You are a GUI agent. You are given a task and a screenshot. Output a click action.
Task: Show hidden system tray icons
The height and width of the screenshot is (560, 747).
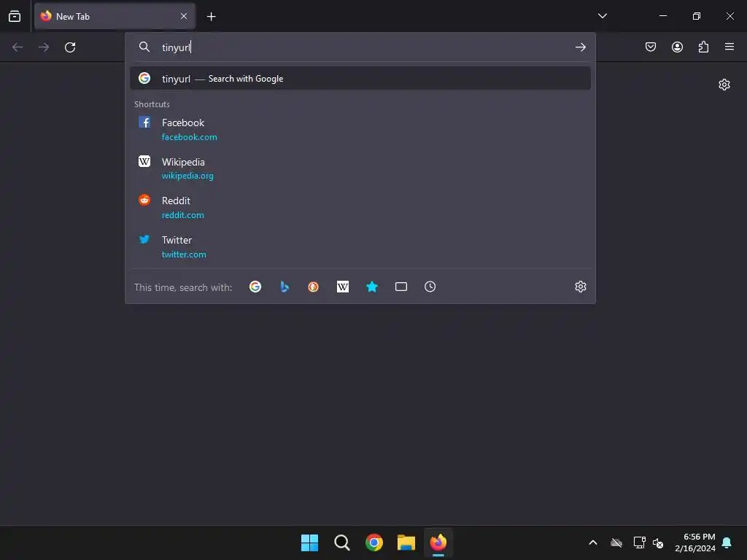pyautogui.click(x=593, y=542)
